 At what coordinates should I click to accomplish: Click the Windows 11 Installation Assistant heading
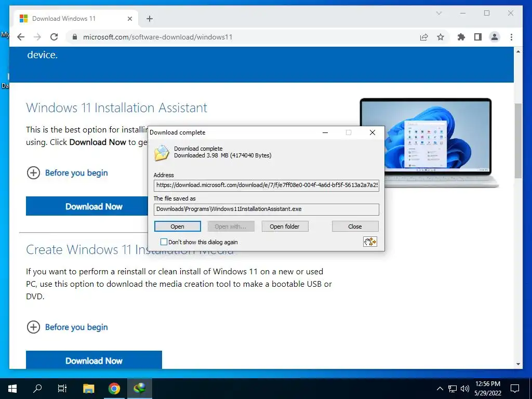click(x=116, y=108)
